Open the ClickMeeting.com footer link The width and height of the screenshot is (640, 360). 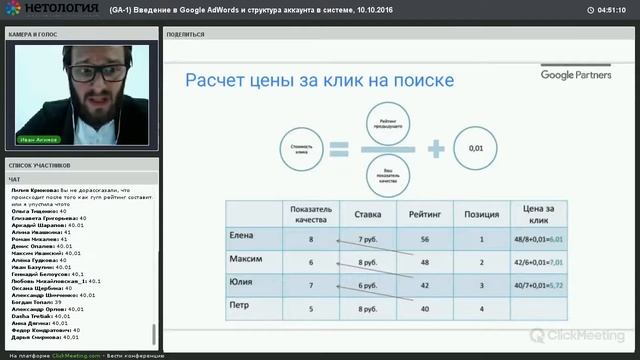[x=76, y=356]
